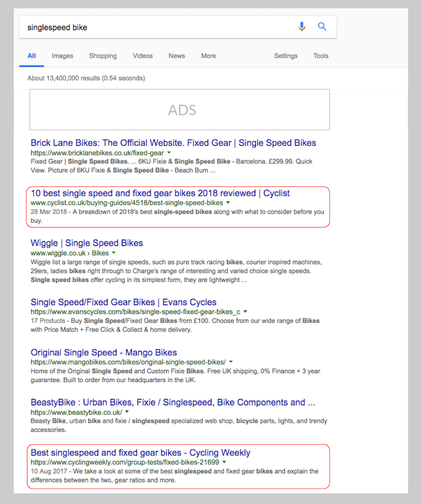The width and height of the screenshot is (422, 504).
Task: Open 10 best single speed bikes Cyclist result
Action: [x=160, y=193]
